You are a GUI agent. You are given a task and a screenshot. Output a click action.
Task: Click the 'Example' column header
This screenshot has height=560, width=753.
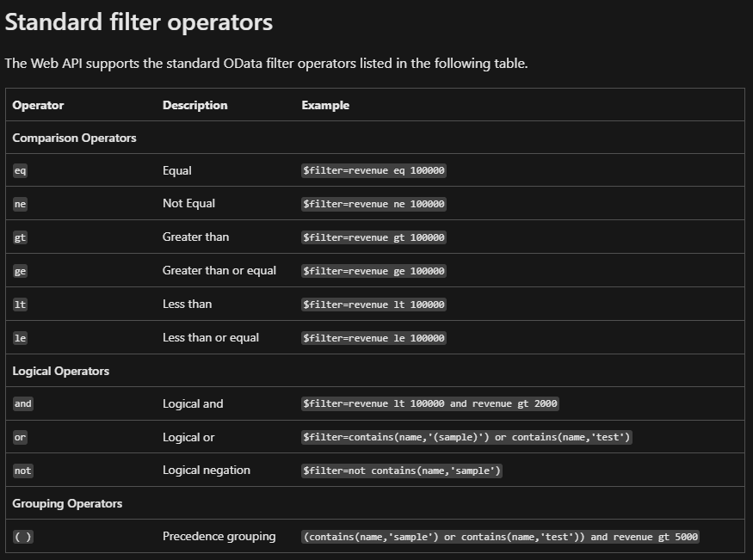(324, 105)
